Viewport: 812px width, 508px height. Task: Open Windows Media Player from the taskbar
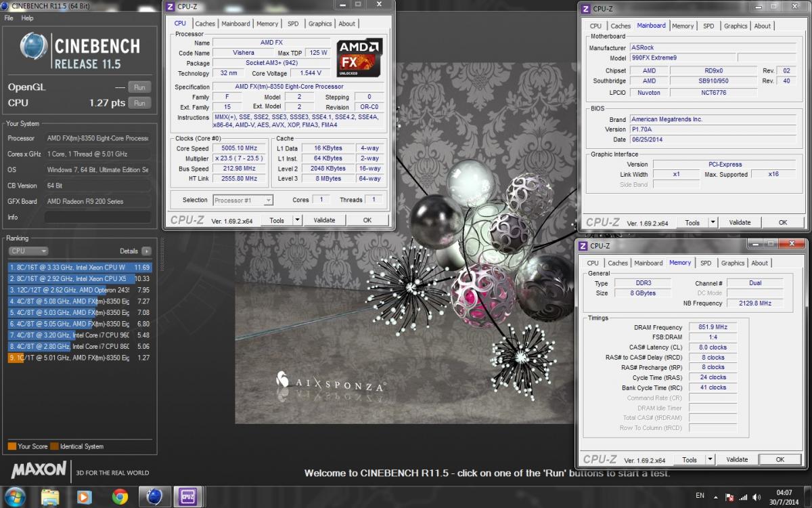point(84,496)
